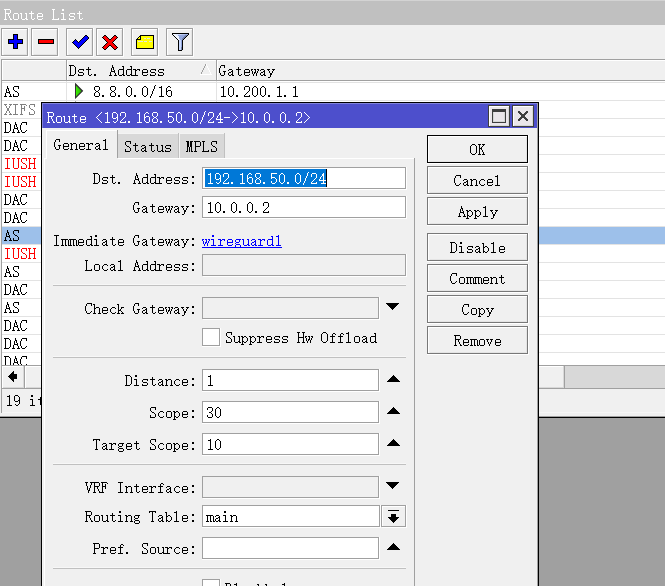Switch to the Status tab
665x586 pixels.
click(148, 147)
